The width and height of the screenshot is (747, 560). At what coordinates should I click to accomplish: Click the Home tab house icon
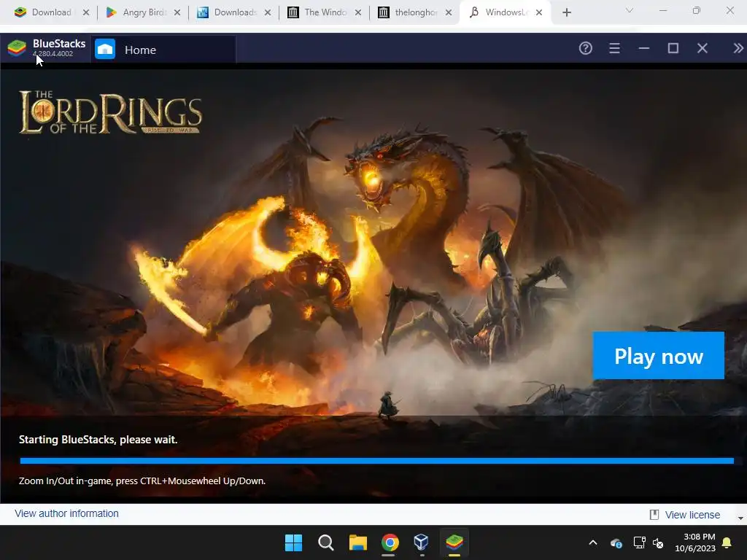point(105,49)
